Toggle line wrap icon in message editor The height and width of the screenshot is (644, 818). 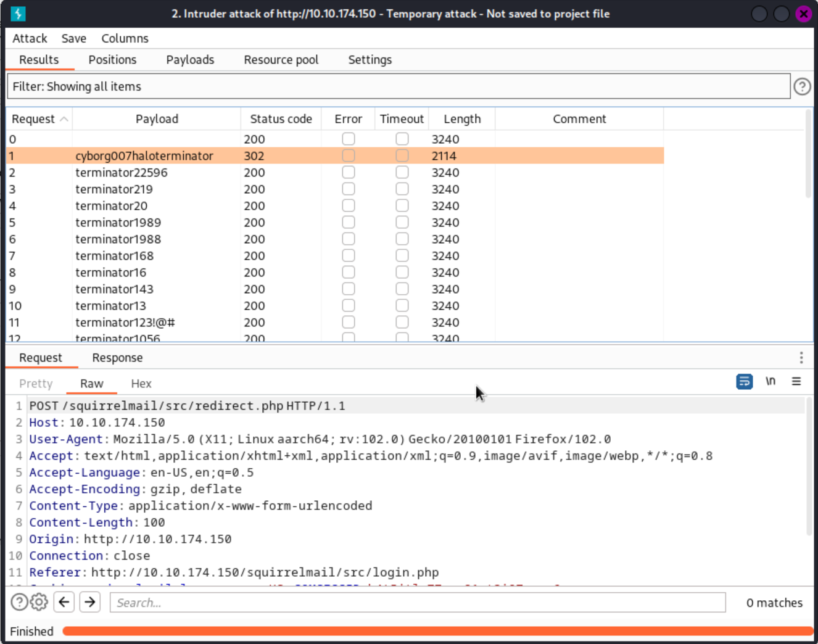[745, 382]
